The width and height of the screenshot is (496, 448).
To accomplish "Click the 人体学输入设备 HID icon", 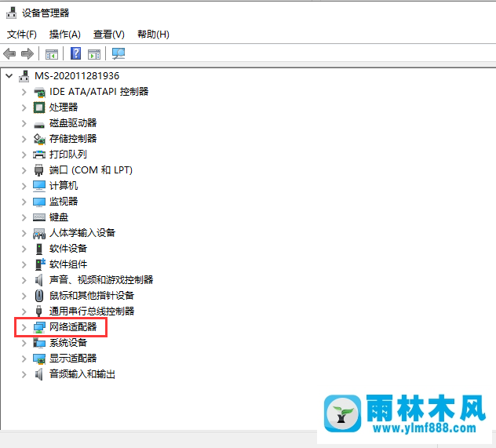I will (x=39, y=233).
